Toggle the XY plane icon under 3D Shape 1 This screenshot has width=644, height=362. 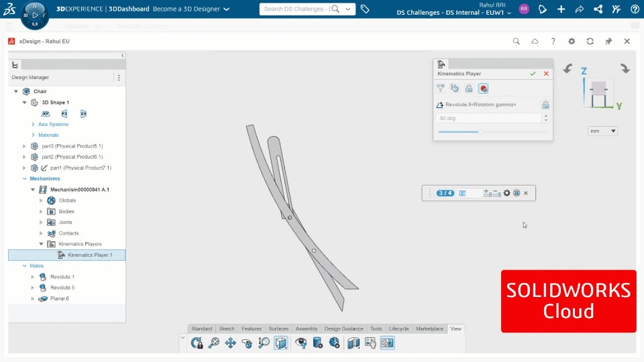point(46,114)
